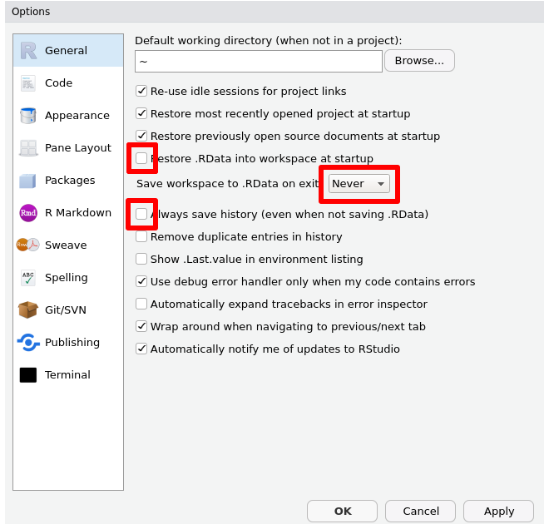Select the black Terminal icon
This screenshot has height=524, width=549.
coord(28,375)
